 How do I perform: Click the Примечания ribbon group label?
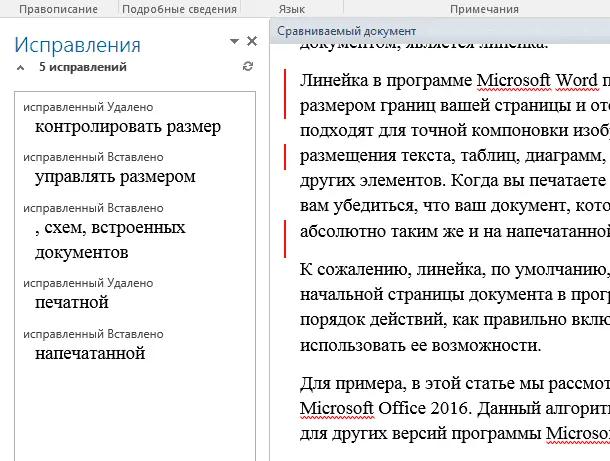click(x=484, y=8)
